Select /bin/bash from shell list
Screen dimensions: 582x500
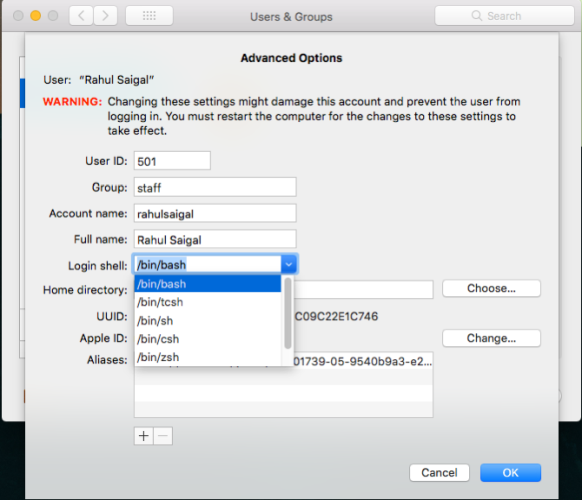(208, 284)
